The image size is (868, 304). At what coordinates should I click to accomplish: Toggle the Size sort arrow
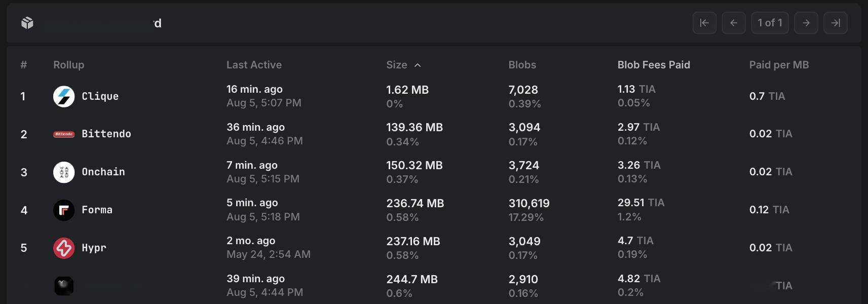418,65
